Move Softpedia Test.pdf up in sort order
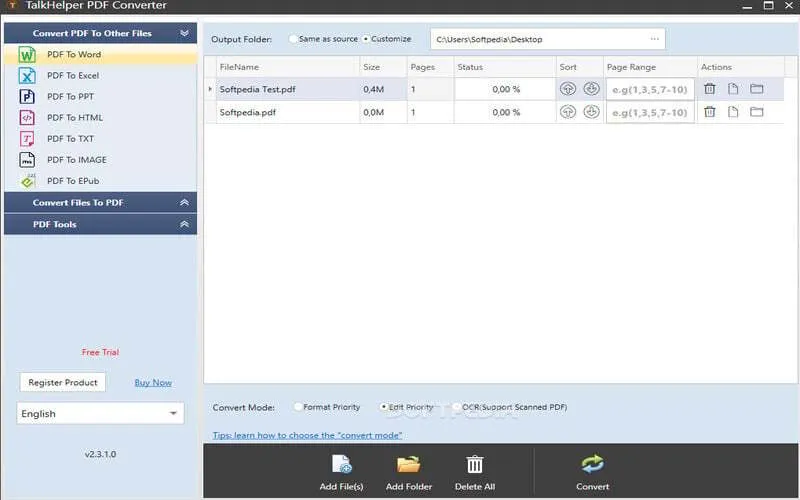 [x=568, y=89]
